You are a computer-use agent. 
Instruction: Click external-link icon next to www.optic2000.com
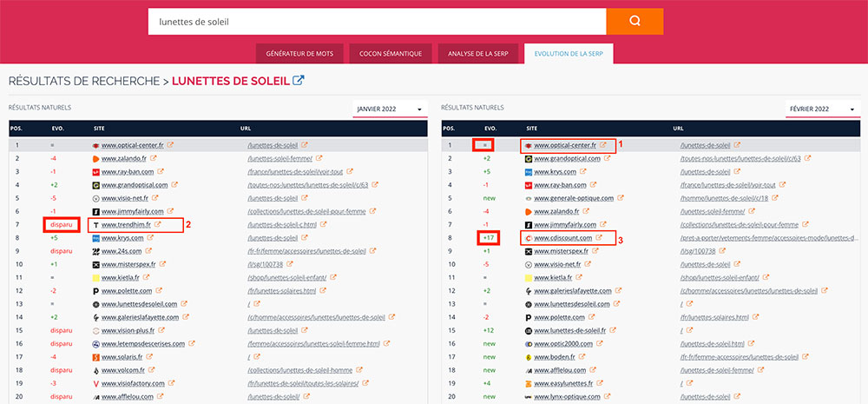coord(599,344)
